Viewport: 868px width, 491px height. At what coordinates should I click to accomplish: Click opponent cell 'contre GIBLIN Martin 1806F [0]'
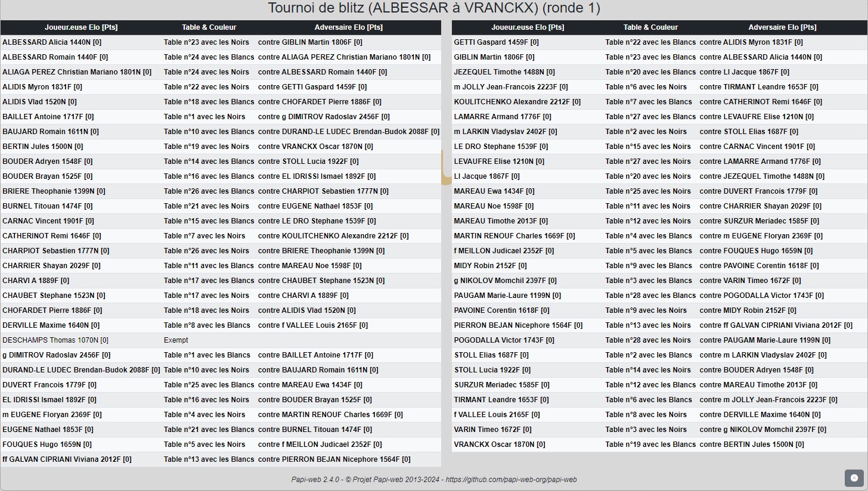point(310,42)
